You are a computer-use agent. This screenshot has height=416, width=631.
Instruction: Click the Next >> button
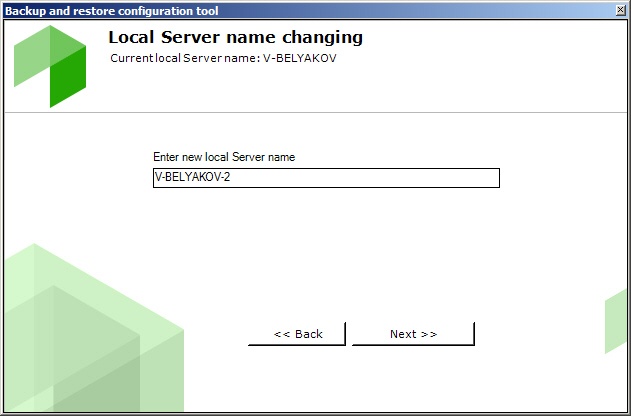point(413,334)
